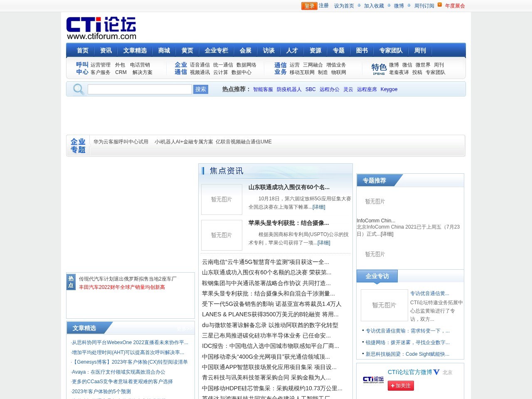532x399 pixels.
Task: Click the magnifying glass search icon
Action: [78, 89]
